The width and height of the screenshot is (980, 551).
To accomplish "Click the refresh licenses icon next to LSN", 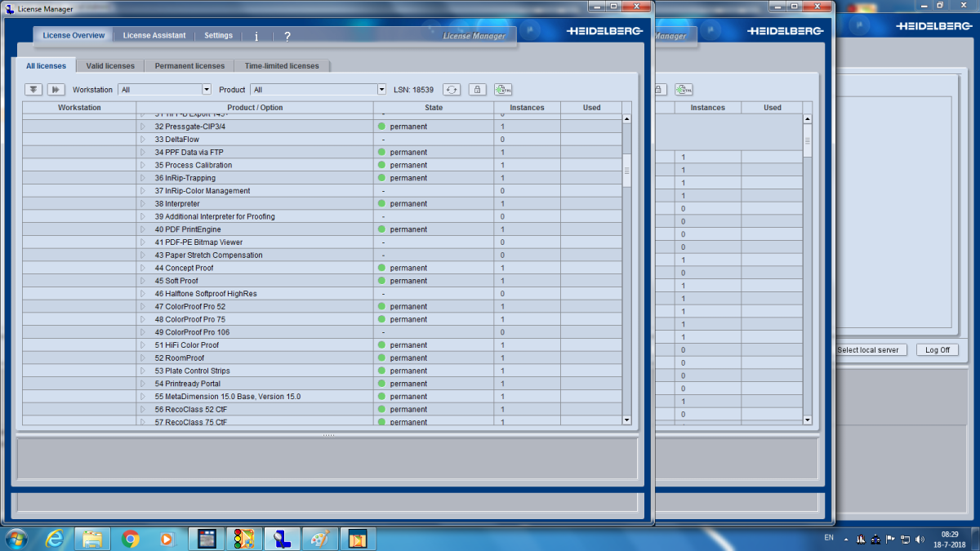I will 452,90.
